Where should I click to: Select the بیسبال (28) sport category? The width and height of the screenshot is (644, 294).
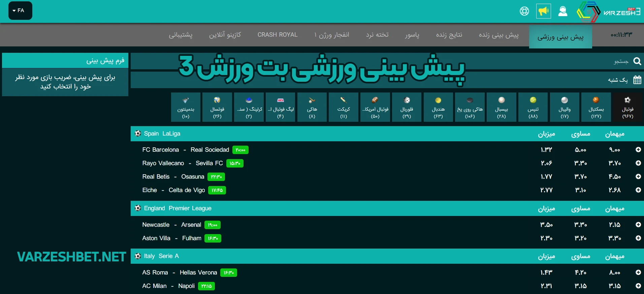pyautogui.click(x=502, y=107)
